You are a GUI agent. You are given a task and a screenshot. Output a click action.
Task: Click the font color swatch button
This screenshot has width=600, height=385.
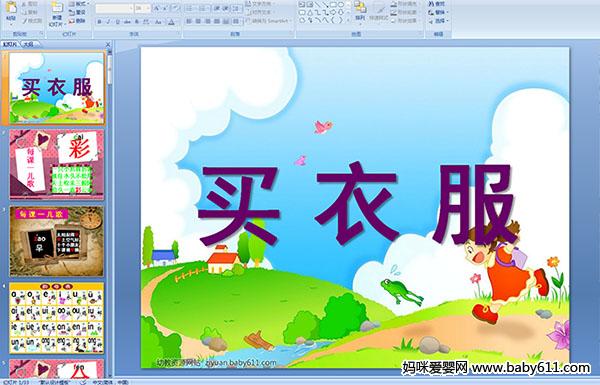point(171,22)
